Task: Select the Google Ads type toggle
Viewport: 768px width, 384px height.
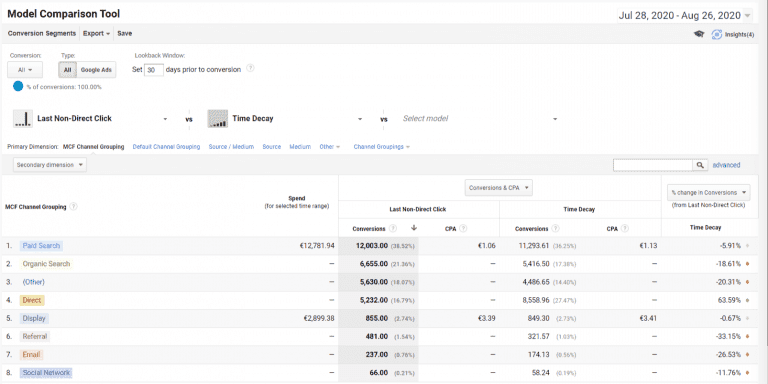Action: [x=96, y=70]
